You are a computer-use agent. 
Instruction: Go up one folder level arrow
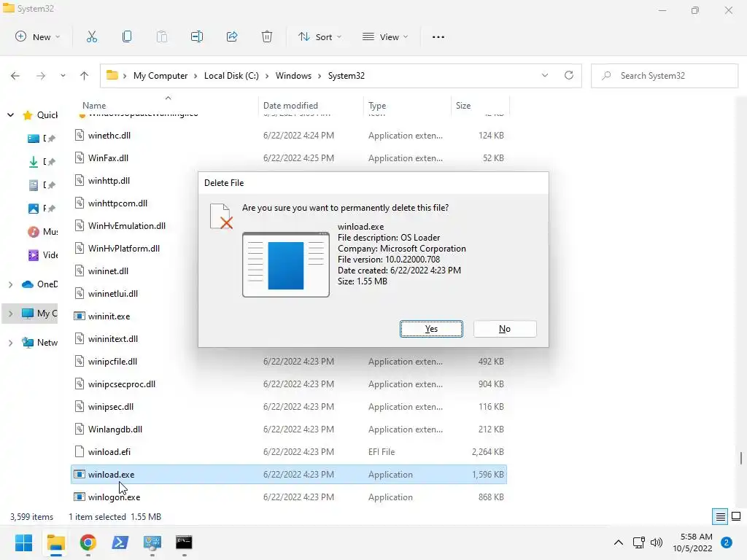point(85,76)
